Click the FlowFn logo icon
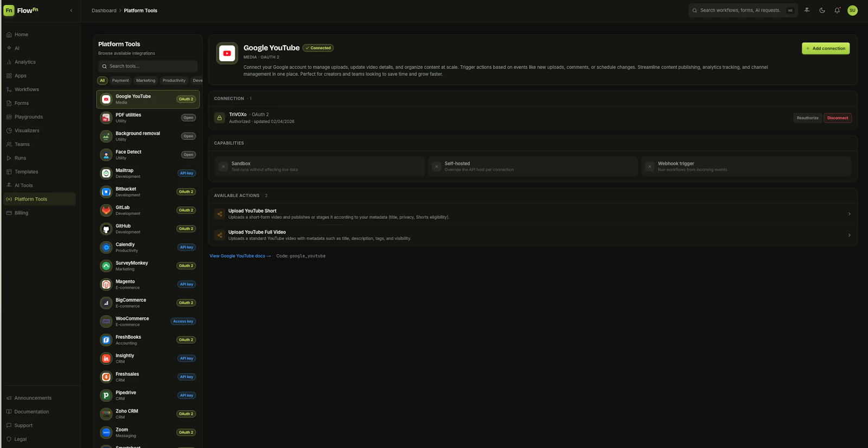 9,10
